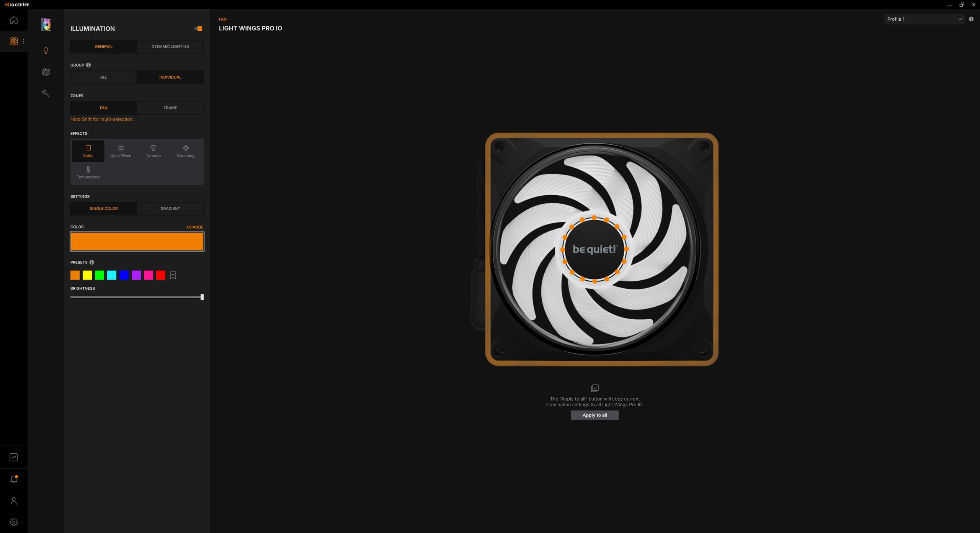Click the Apply to all button

[x=595, y=415]
